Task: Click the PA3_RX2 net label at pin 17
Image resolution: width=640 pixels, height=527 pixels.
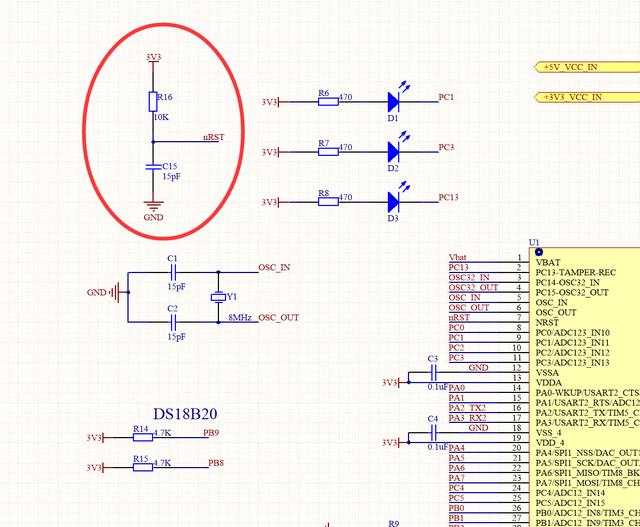Action: click(x=467, y=418)
